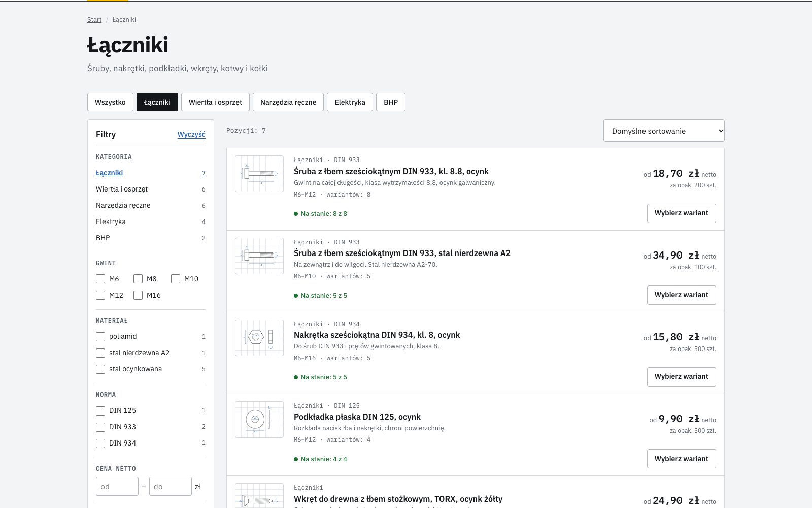Tick the M8 thread checkbox
812x508 pixels.
point(138,279)
